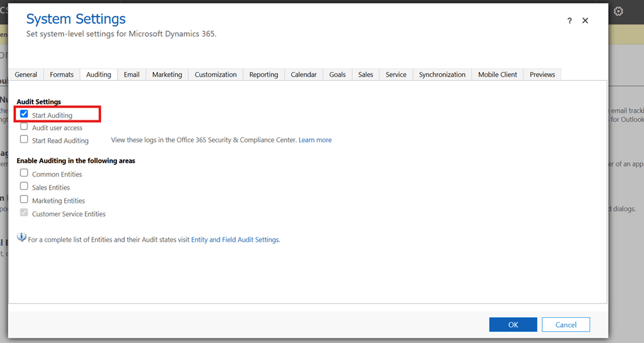Screen dimensions: 644x343
Task: Click the Learn more link
Action: (315, 140)
